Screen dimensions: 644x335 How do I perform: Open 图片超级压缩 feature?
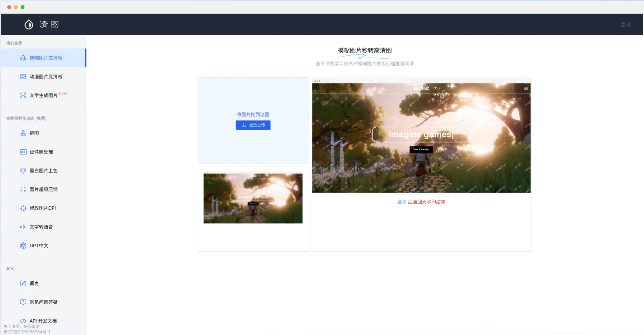click(x=44, y=189)
